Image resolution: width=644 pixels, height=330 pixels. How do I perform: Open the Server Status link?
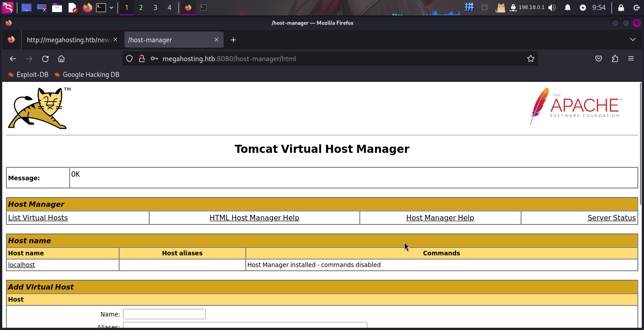tap(612, 218)
